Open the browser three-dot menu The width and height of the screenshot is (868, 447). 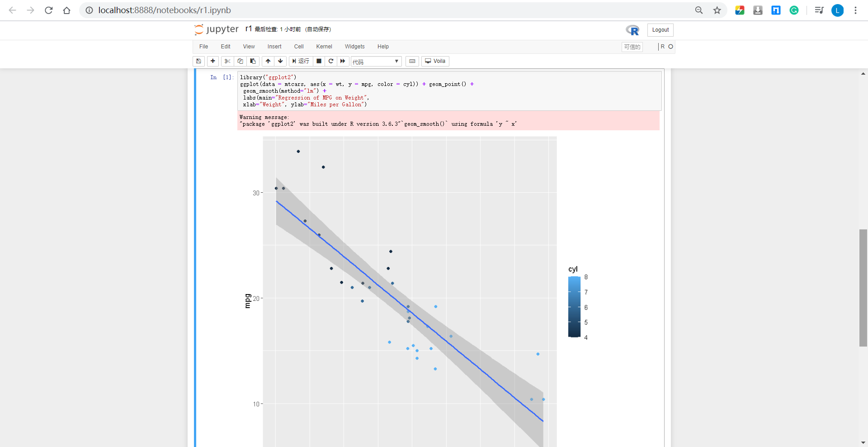[855, 10]
